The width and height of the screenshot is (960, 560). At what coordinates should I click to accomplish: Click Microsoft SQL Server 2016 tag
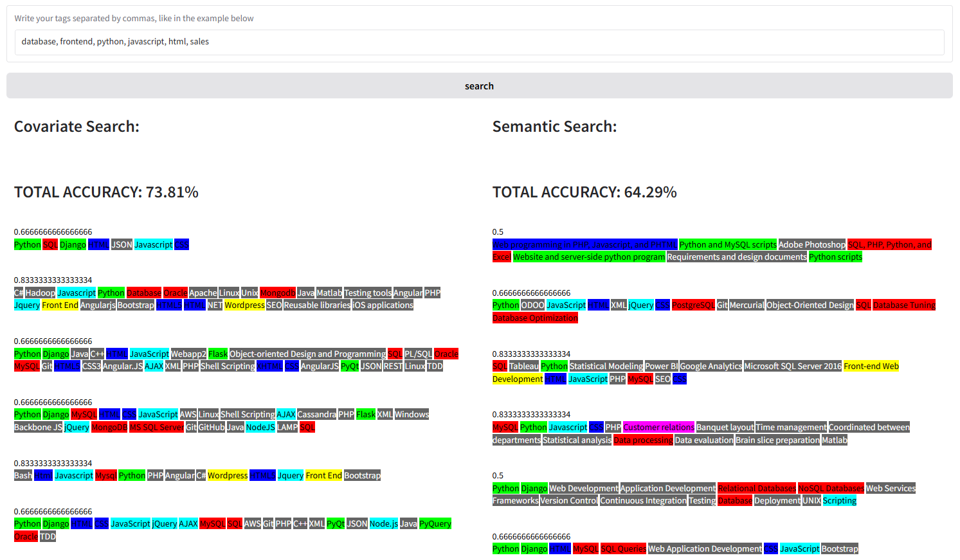coord(793,366)
